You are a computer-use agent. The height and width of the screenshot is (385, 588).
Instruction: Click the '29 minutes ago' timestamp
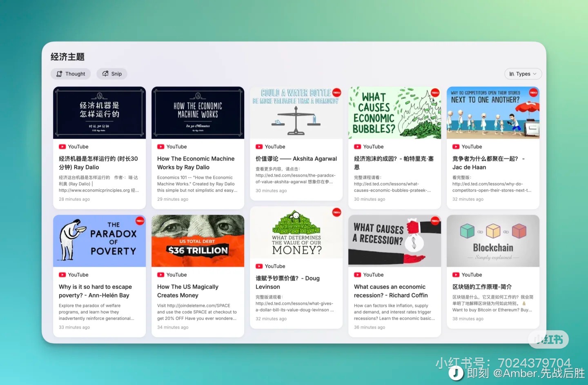tap(173, 199)
